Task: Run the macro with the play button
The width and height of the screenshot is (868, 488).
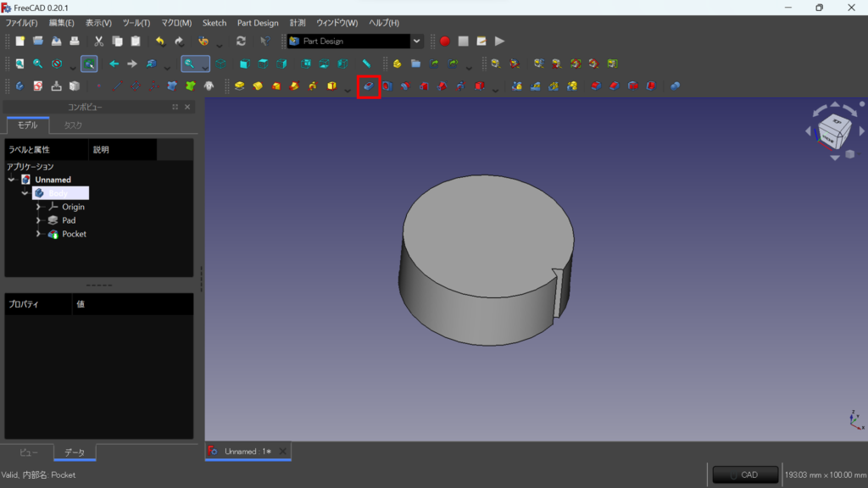Action: 499,41
